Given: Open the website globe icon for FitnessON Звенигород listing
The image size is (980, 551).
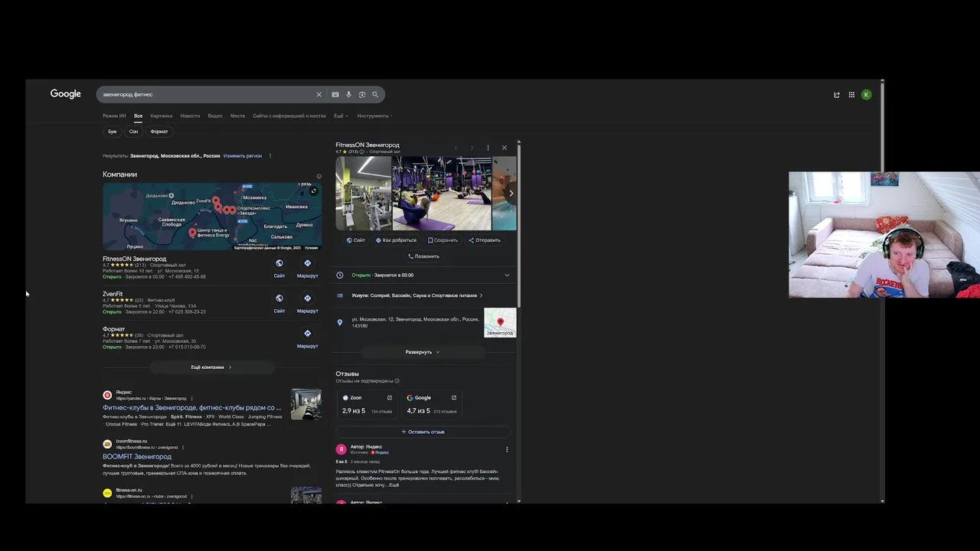Looking at the screenshot, I should click(x=279, y=263).
